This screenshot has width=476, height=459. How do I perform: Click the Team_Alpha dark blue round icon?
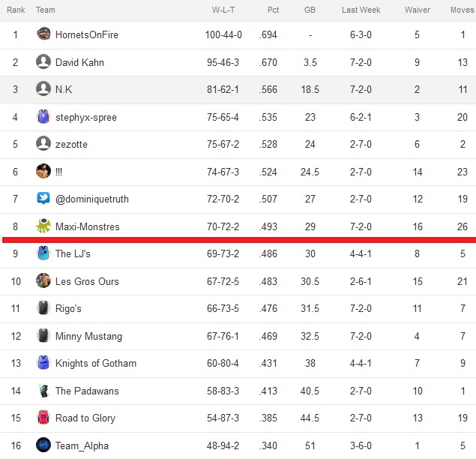click(x=43, y=445)
